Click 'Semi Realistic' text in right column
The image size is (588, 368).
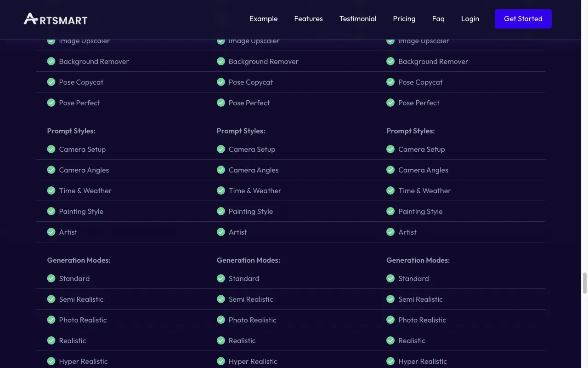(420, 299)
